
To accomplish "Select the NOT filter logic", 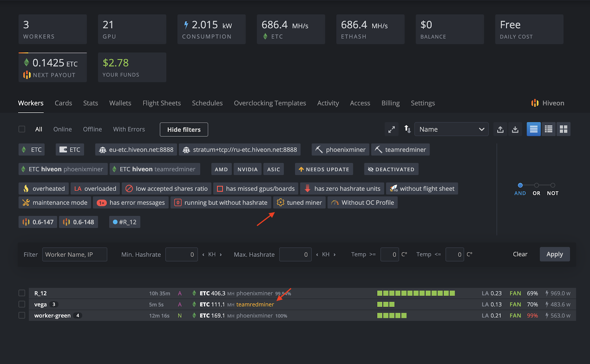I will pos(553,189).
